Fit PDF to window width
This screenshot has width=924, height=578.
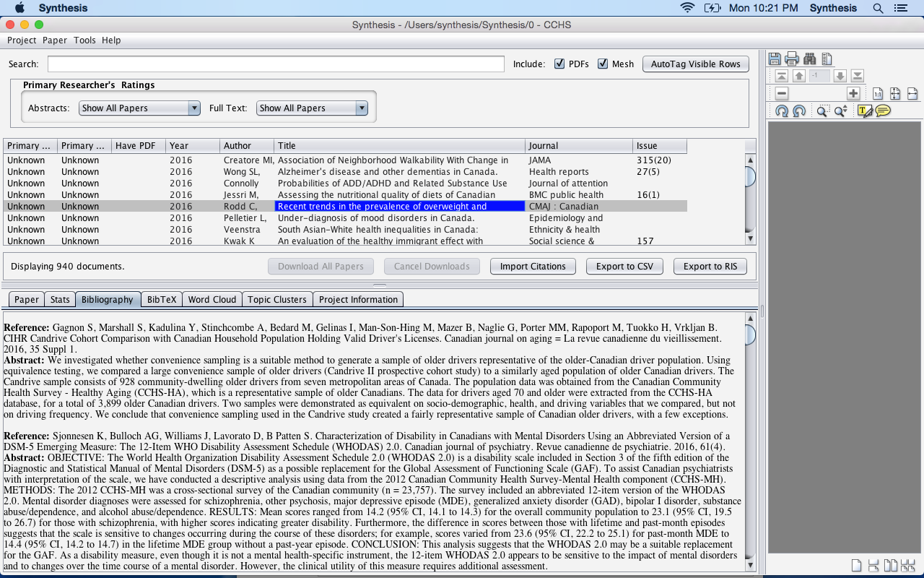tap(912, 93)
